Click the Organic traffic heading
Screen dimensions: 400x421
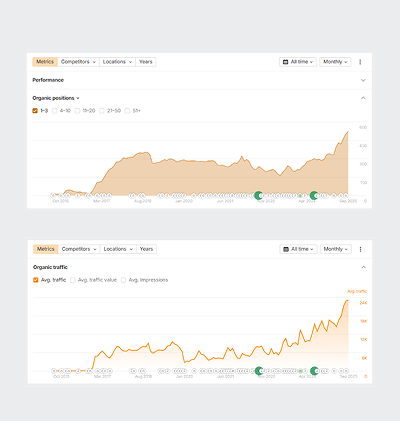pyautogui.click(x=50, y=267)
